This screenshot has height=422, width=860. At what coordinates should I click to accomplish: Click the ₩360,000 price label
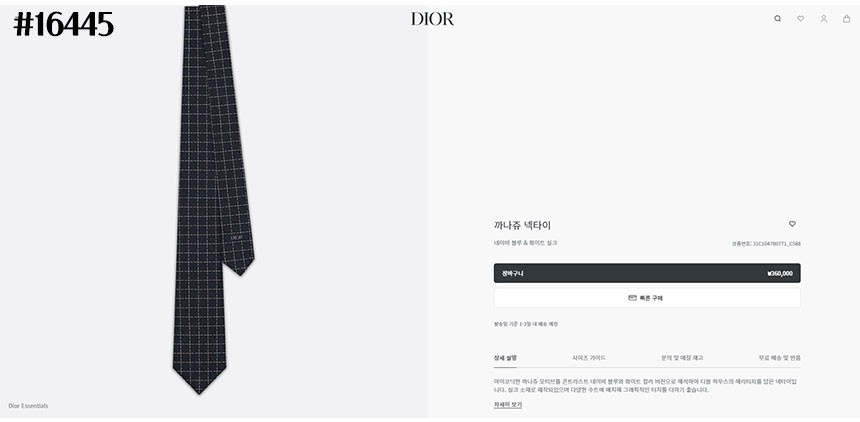coord(779,273)
